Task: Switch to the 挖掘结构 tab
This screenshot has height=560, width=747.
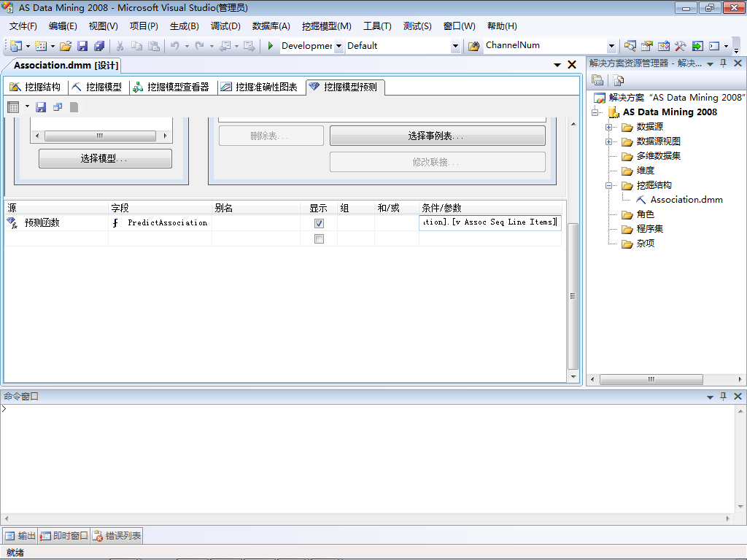Action: coord(35,87)
